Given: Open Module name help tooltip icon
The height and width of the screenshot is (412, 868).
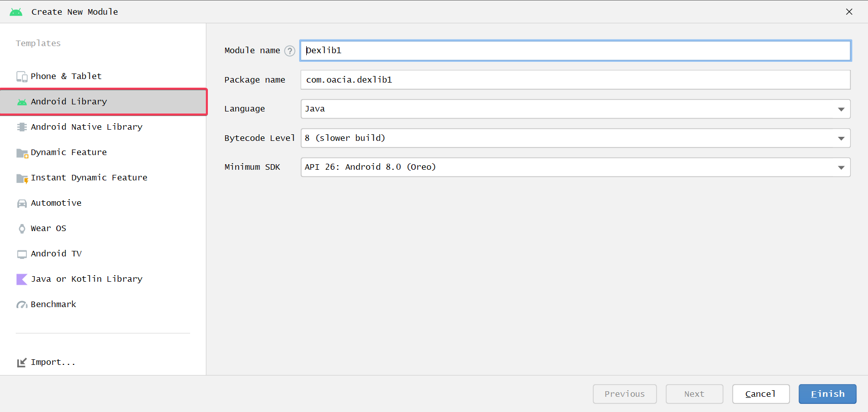Looking at the screenshot, I should [290, 51].
